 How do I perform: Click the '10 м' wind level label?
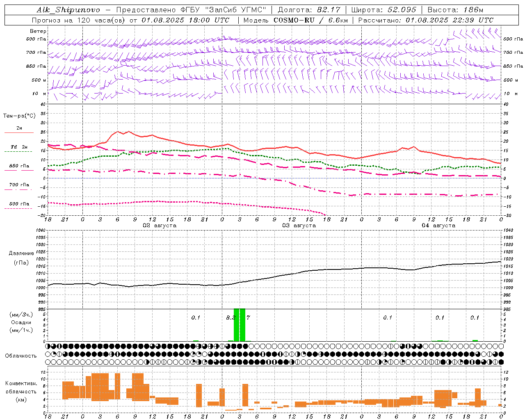[39, 94]
